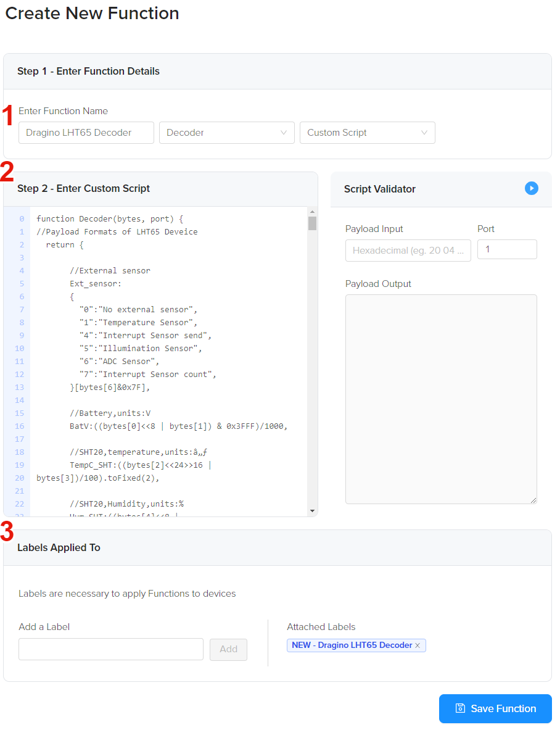Click the code editor scroll-down arrow
Viewport: 560px width, 730px height.
coord(312,511)
